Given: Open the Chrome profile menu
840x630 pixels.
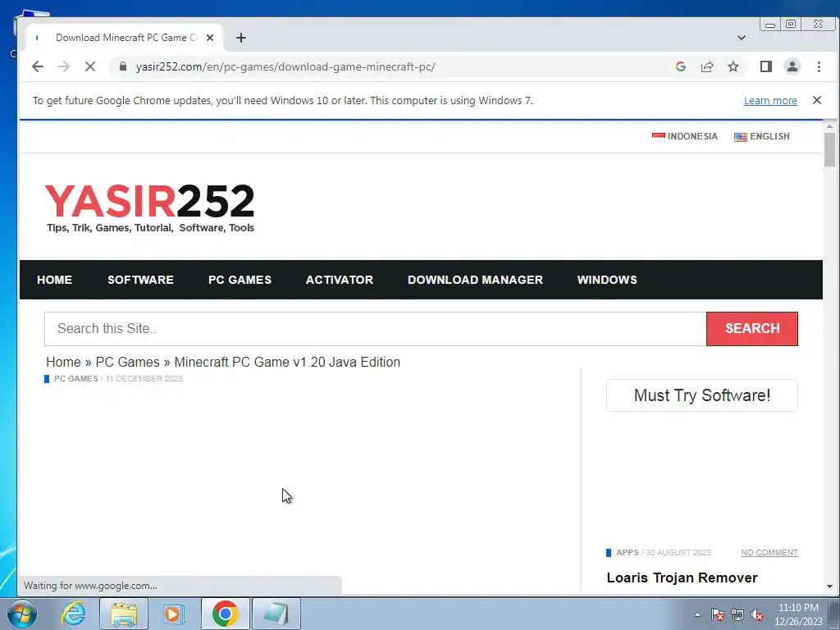Looking at the screenshot, I should tap(792, 66).
